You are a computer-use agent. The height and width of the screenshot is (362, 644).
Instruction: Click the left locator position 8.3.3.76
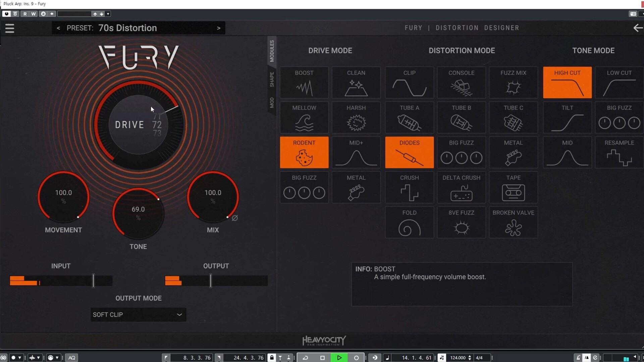point(197,358)
